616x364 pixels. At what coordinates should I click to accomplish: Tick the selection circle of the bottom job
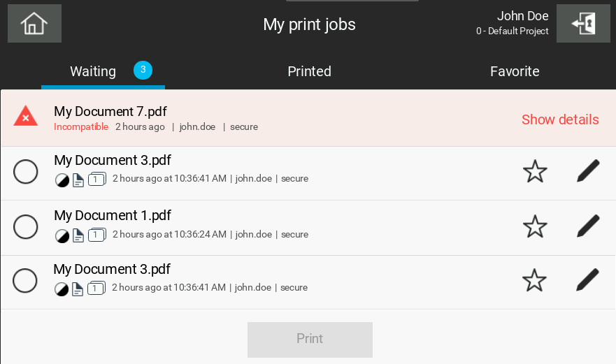point(25,281)
